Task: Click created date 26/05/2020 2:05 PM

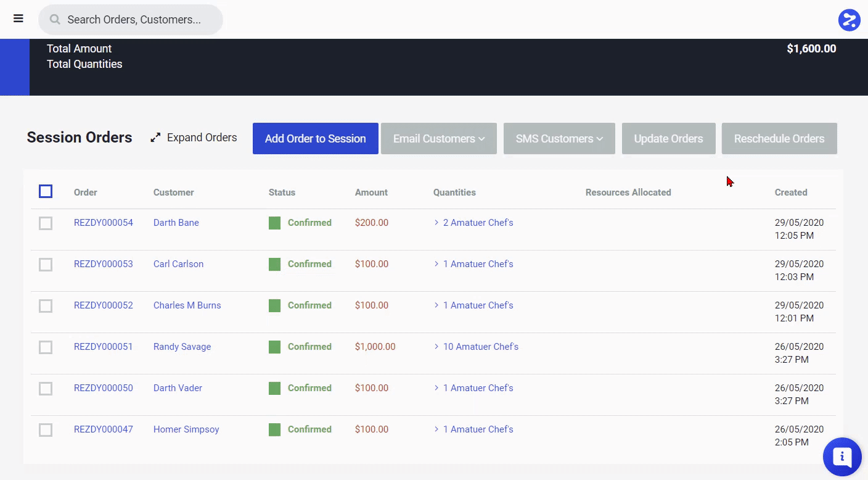Action: 800,436
